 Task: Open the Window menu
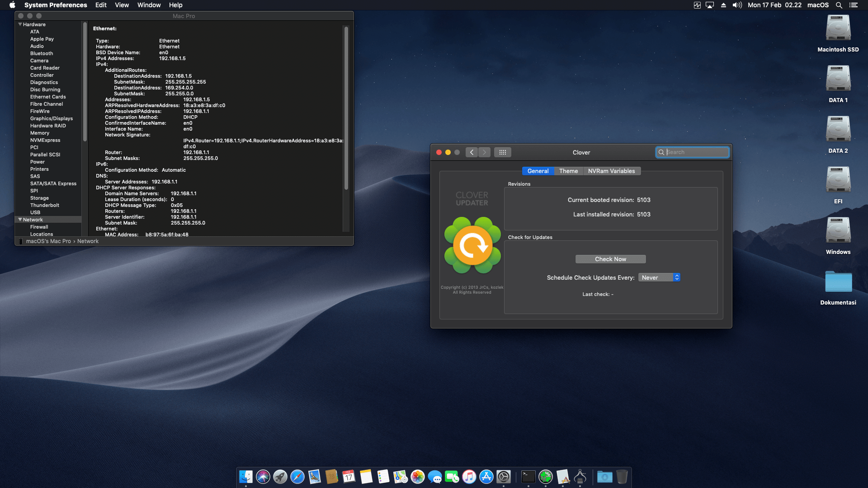tap(149, 5)
